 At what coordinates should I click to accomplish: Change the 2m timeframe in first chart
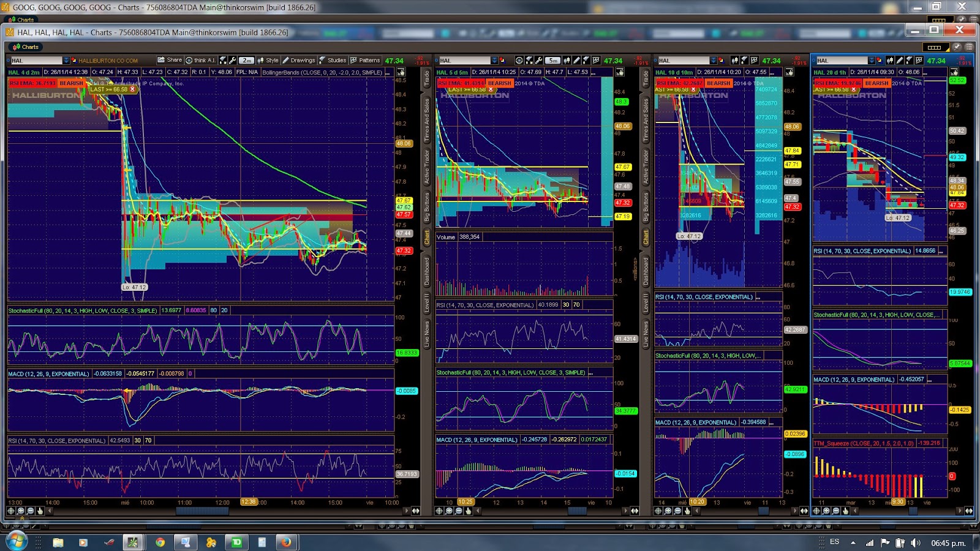pos(246,61)
